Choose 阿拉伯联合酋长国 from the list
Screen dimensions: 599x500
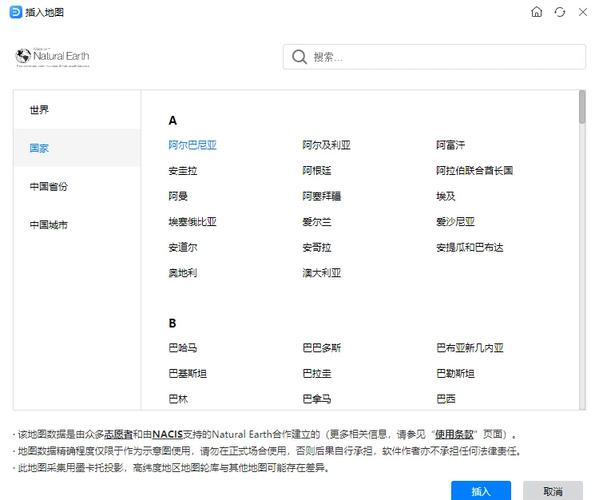tap(474, 170)
